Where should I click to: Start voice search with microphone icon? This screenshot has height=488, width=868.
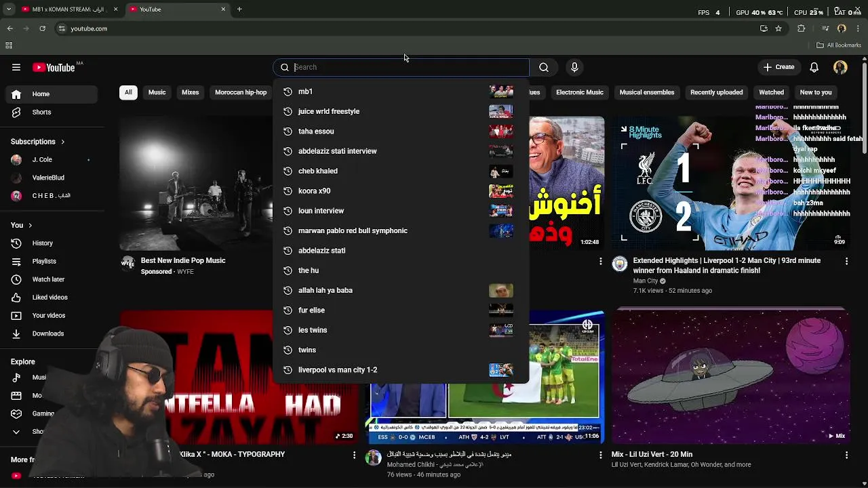pyautogui.click(x=574, y=67)
